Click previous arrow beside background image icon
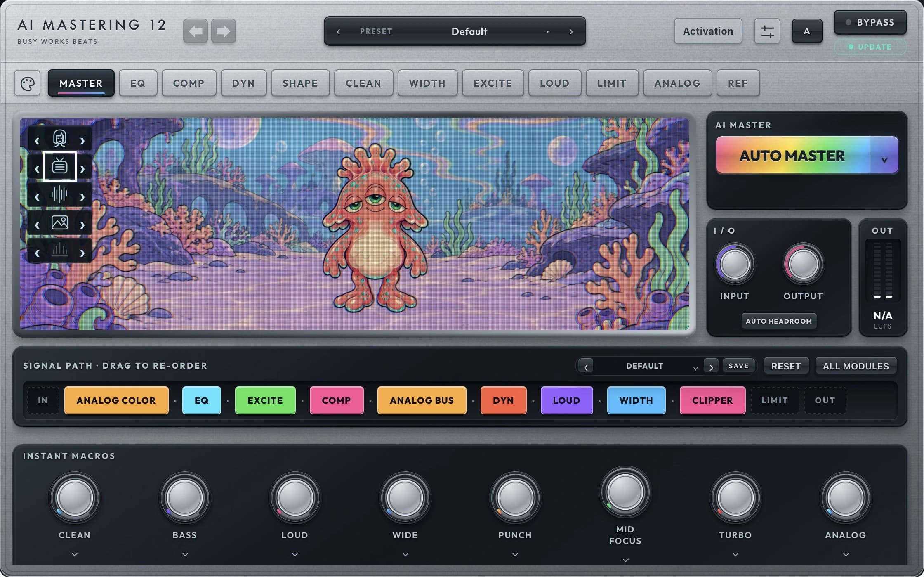The width and height of the screenshot is (924, 577). [x=37, y=225]
